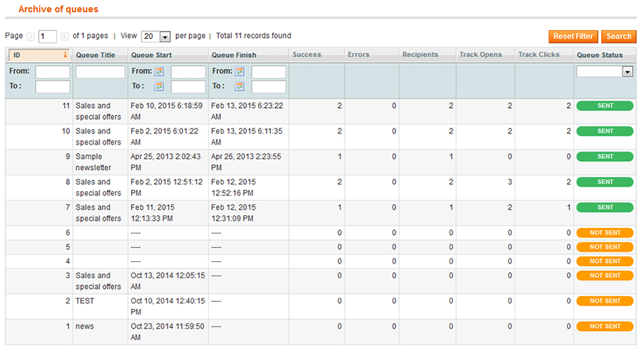Click 'Oct 10, 2014 12:40:15 PM' start cell
Image resolution: width=644 pixels, height=351 pixels.
click(x=168, y=307)
